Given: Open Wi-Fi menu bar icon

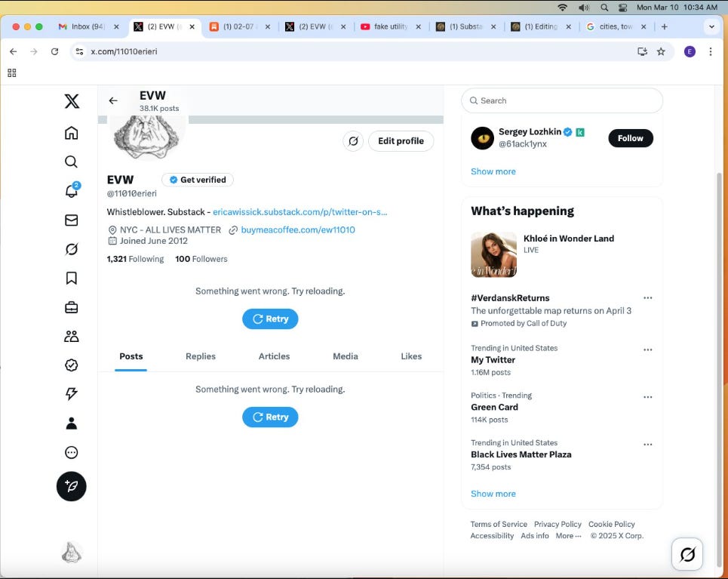Looking at the screenshot, I should click(563, 8).
